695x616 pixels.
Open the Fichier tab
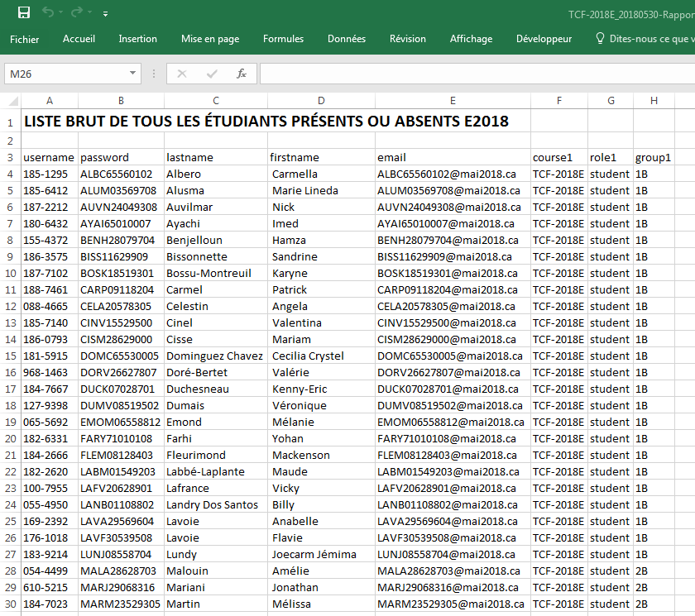pos(24,39)
